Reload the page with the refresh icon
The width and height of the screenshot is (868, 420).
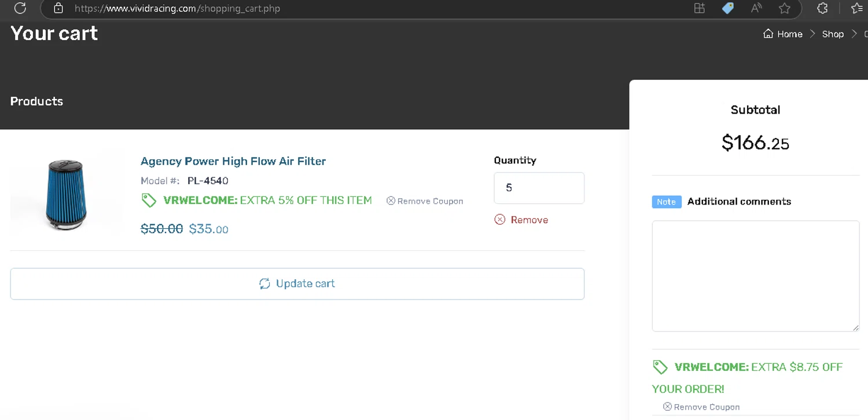tap(20, 8)
